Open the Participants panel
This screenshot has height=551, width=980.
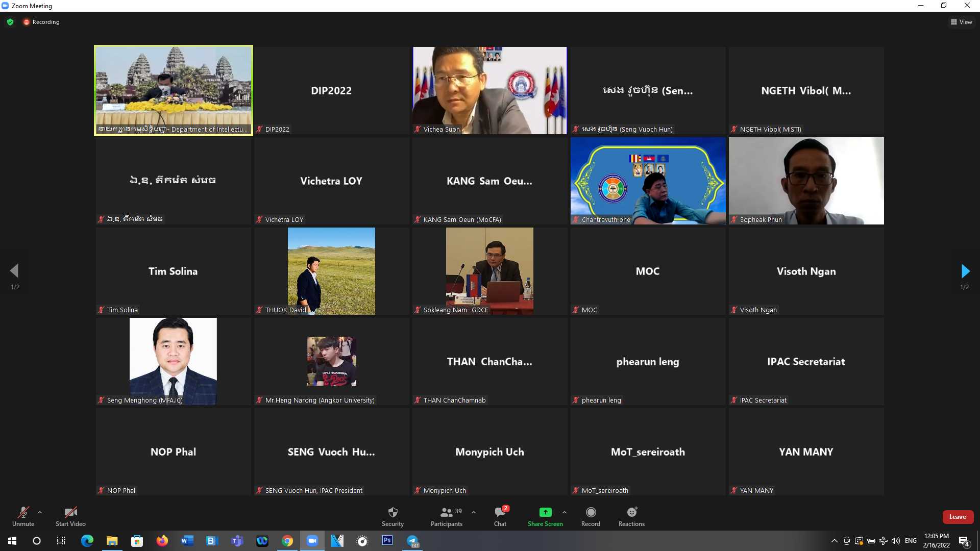[447, 516]
